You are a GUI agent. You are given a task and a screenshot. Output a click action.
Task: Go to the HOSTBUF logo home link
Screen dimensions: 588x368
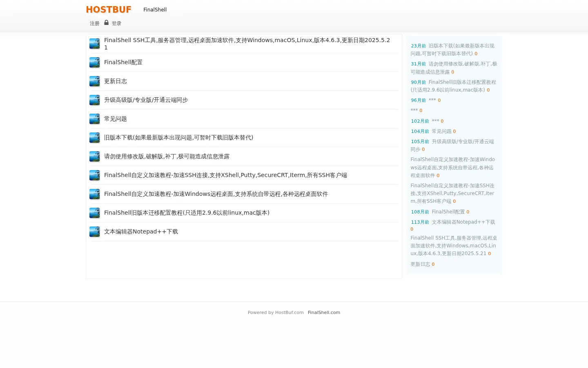(109, 9)
